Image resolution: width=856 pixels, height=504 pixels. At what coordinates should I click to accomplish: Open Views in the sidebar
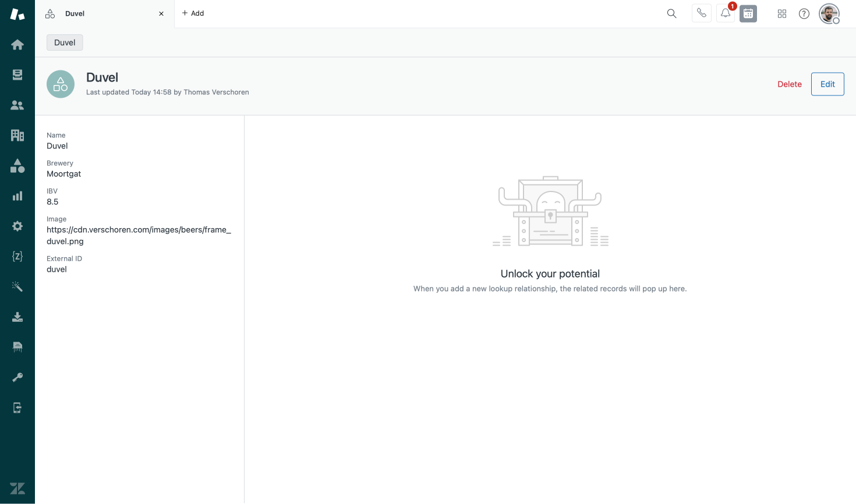(17, 74)
